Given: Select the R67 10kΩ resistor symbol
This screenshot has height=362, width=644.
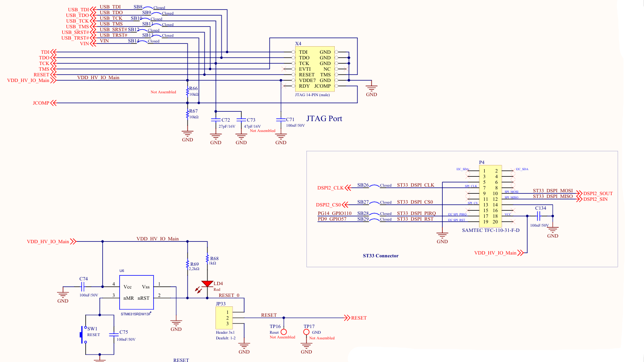Looking at the screenshot, I should click(188, 115).
